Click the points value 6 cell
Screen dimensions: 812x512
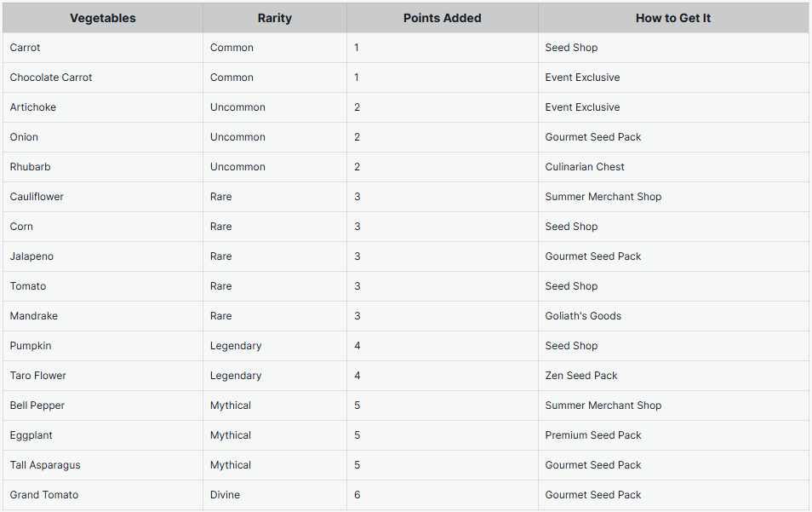pos(357,495)
